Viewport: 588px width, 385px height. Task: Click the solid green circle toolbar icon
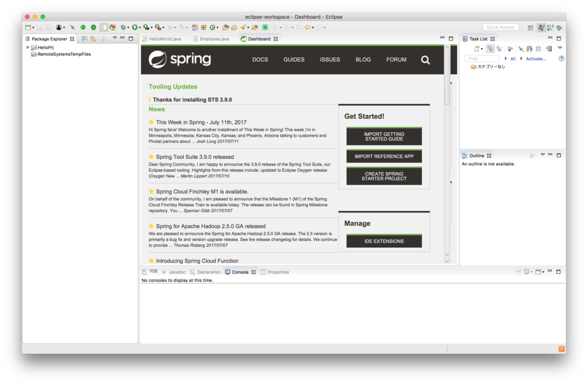click(x=83, y=28)
